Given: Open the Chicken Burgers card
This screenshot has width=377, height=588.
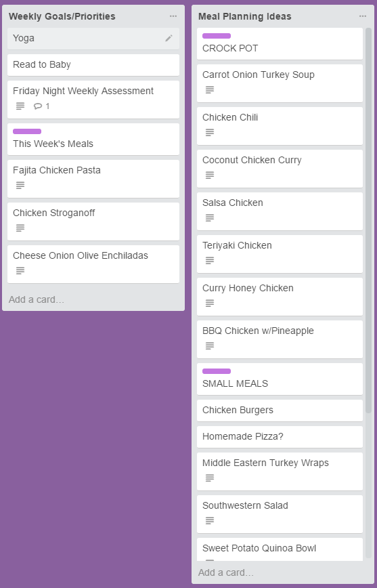Looking at the screenshot, I should [280, 411].
